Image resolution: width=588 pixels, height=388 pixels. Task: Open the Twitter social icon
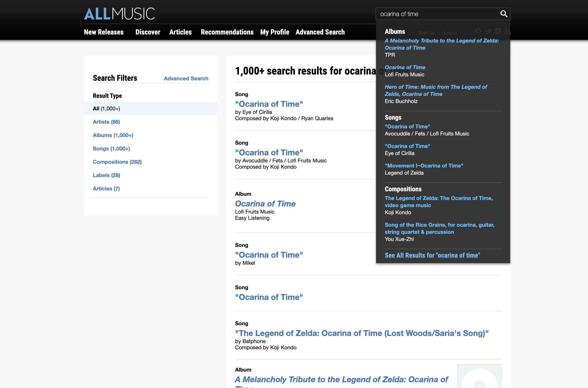(488, 31)
